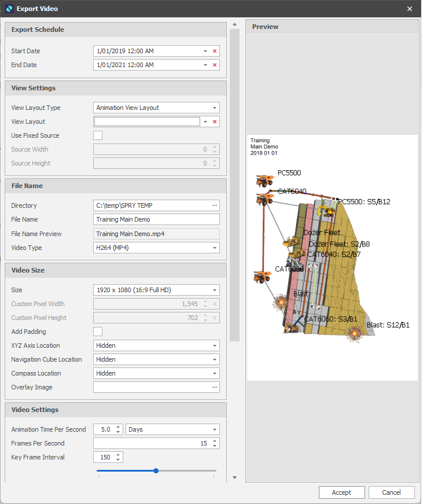Increase Animation Time Per Second spinner up

click(118, 427)
